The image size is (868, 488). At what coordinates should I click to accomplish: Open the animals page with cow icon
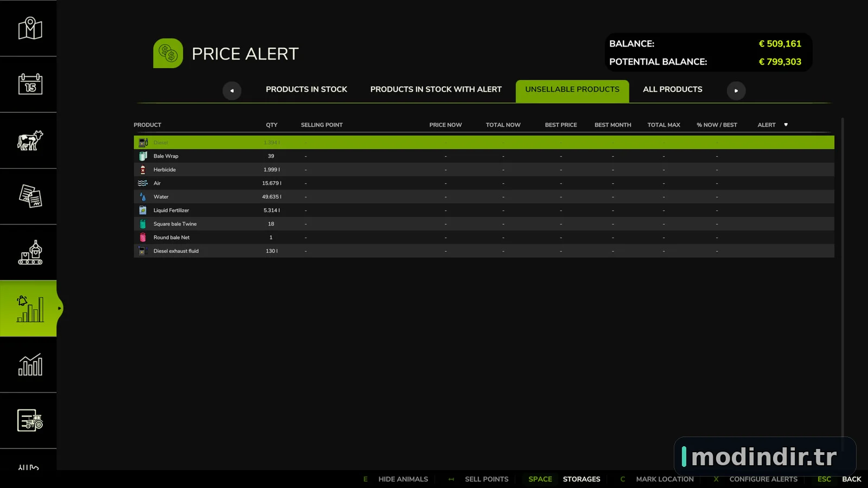tap(30, 140)
